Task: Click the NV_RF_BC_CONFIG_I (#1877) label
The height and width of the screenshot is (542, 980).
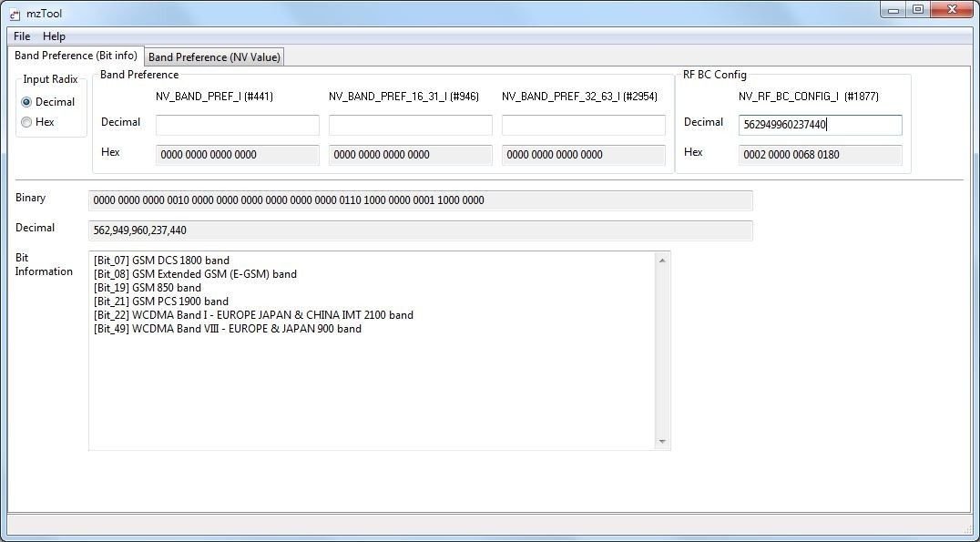Action: [809, 97]
